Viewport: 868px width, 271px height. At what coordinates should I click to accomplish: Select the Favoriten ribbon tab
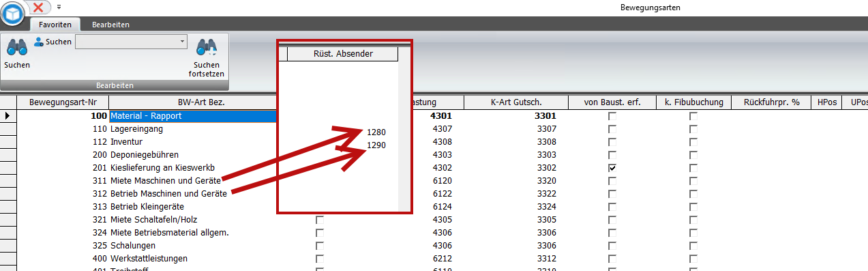(x=55, y=25)
